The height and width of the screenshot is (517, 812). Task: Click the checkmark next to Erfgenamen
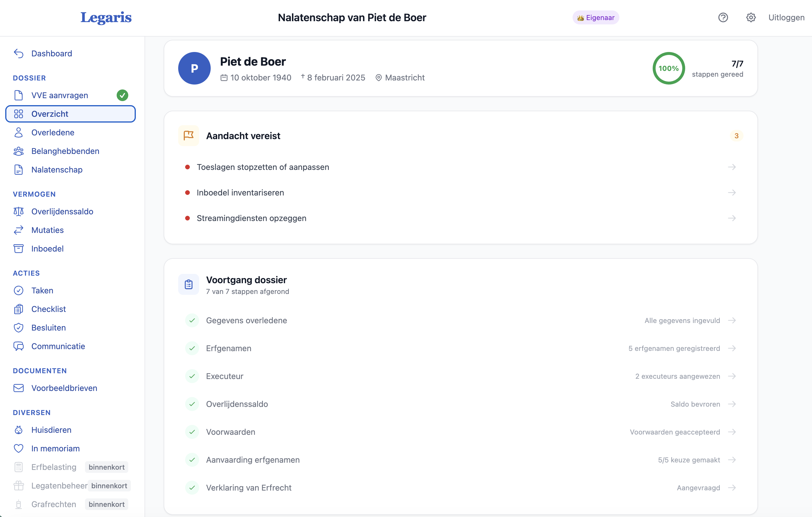point(192,348)
